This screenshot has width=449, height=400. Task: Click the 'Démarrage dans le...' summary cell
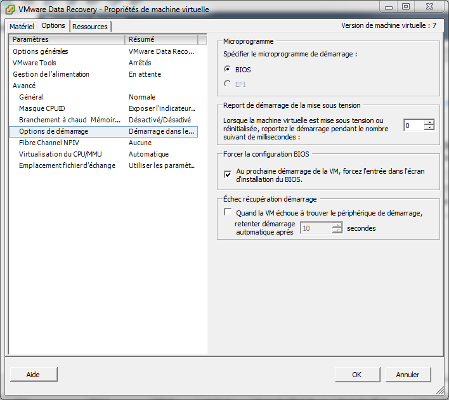pyautogui.click(x=162, y=131)
